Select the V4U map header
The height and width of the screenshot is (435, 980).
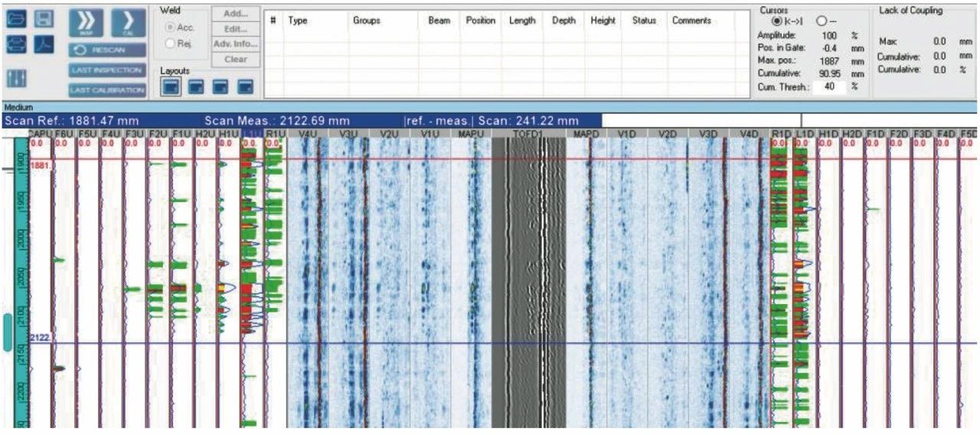click(307, 134)
